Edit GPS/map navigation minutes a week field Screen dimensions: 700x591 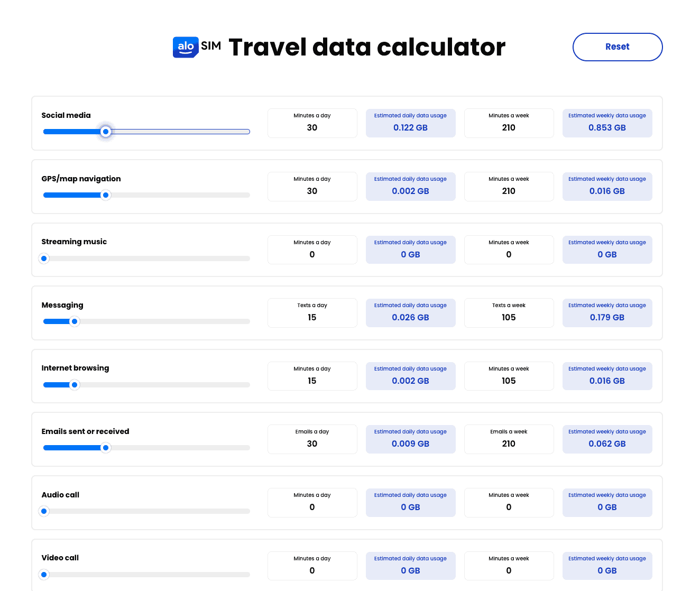click(509, 191)
